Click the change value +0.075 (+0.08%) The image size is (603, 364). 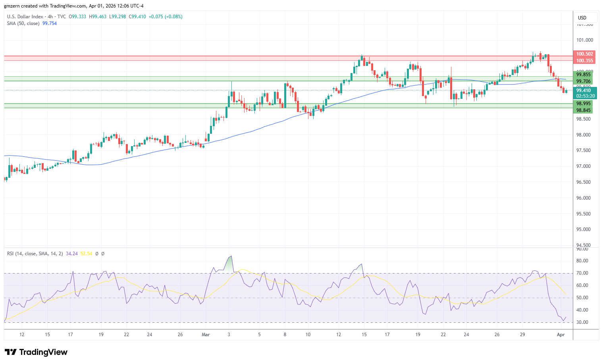166,17
